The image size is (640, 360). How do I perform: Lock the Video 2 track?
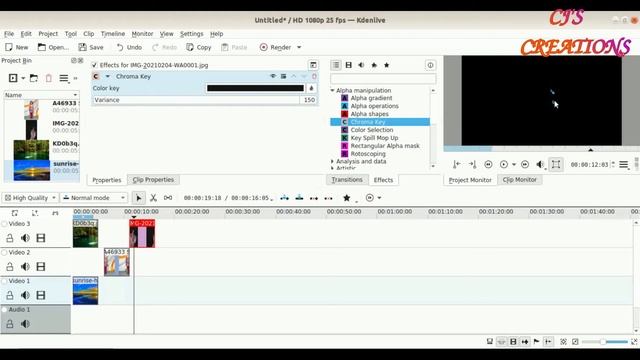tap(10, 267)
